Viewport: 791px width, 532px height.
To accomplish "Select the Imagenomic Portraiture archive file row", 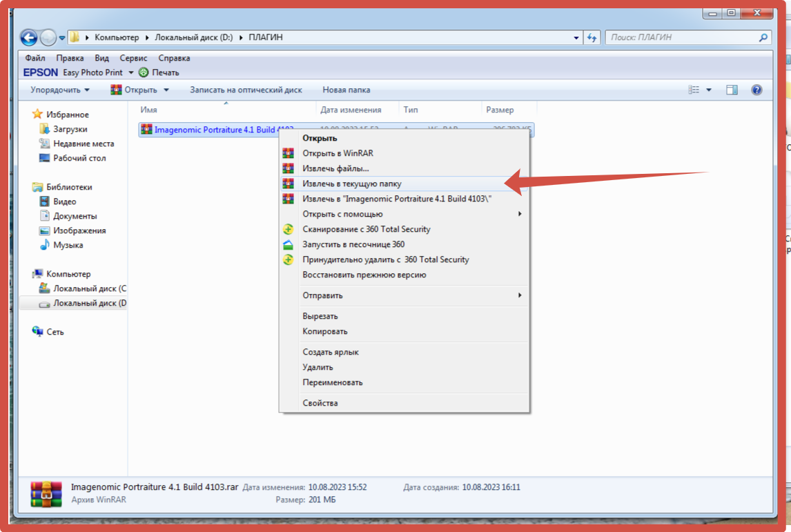I will point(336,130).
